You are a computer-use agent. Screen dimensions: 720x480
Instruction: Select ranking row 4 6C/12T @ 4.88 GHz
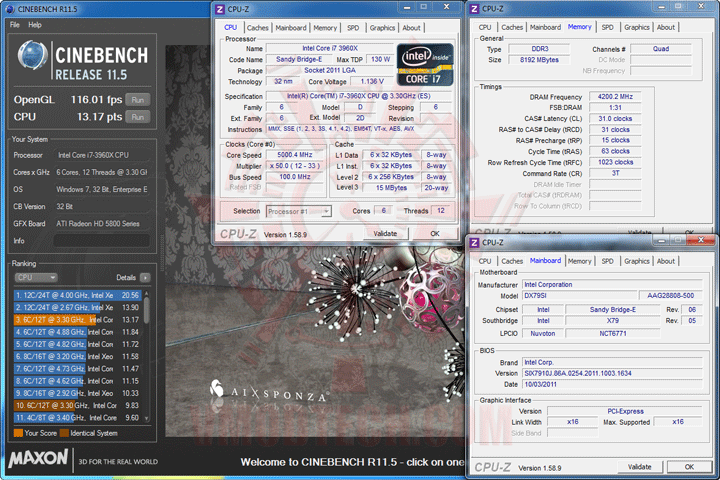click(78, 332)
